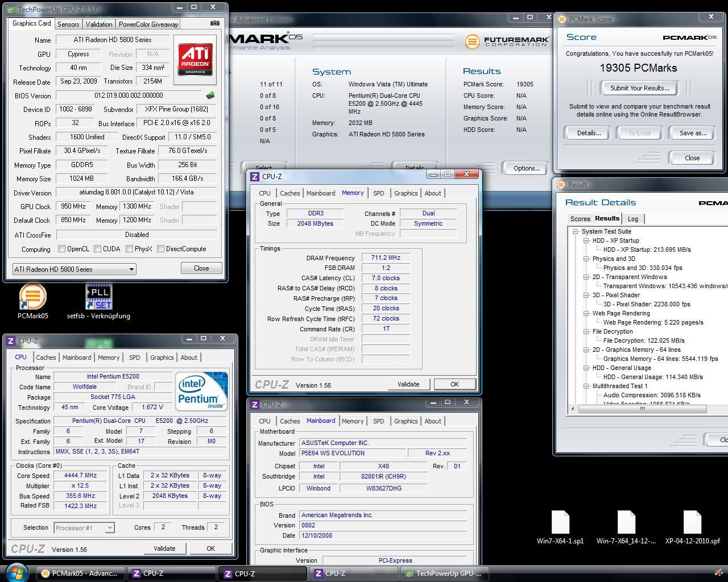Click the BIOS Version field in GPU-Z

click(129, 95)
